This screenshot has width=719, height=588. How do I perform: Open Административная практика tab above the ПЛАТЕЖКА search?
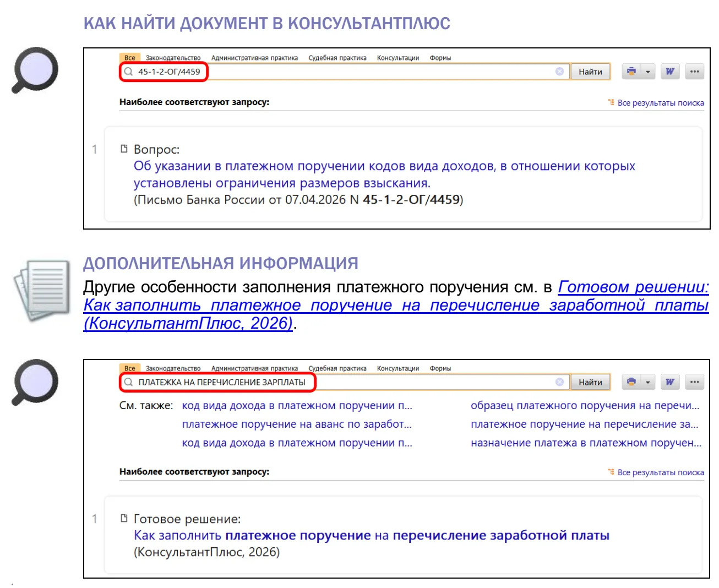pyautogui.click(x=254, y=368)
